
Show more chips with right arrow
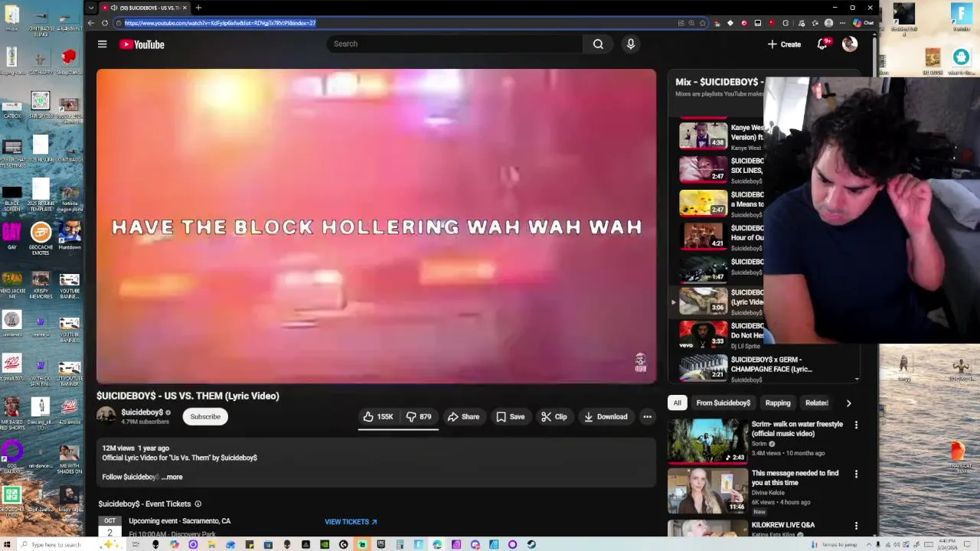point(848,403)
